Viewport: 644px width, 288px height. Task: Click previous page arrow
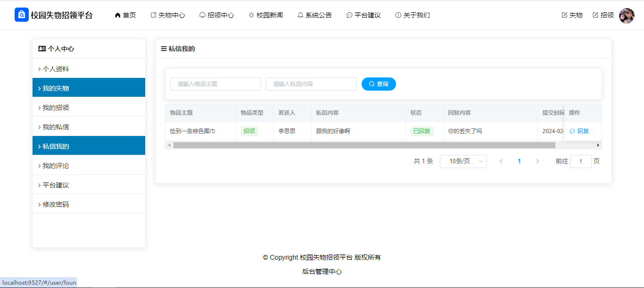501,161
